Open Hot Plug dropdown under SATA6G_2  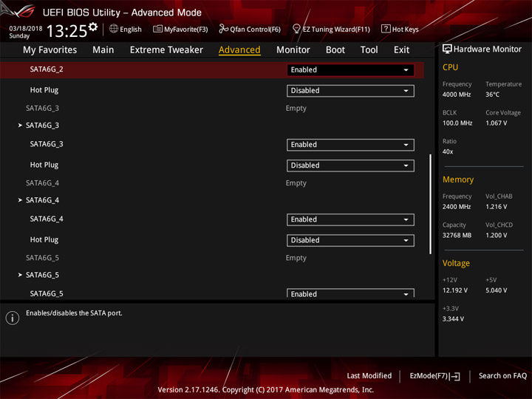[350, 91]
